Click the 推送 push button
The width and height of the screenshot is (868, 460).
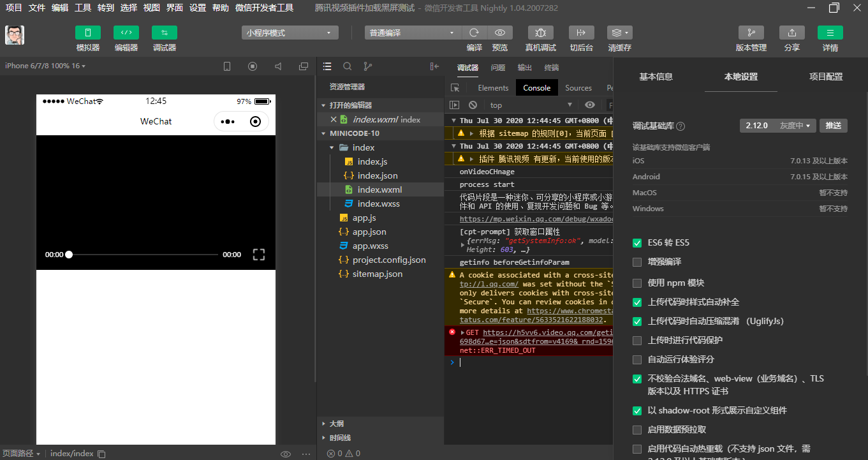(834, 126)
